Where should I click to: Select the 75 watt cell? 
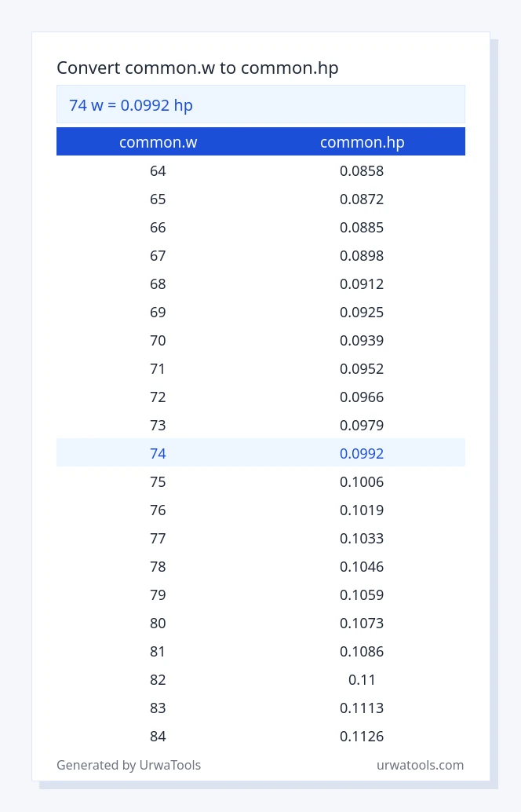158,481
